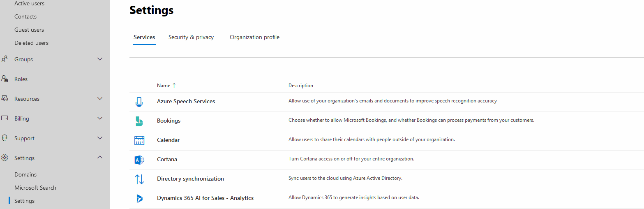Switch to the Organization profile tab
Image resolution: width=644 pixels, height=209 pixels.
[254, 37]
